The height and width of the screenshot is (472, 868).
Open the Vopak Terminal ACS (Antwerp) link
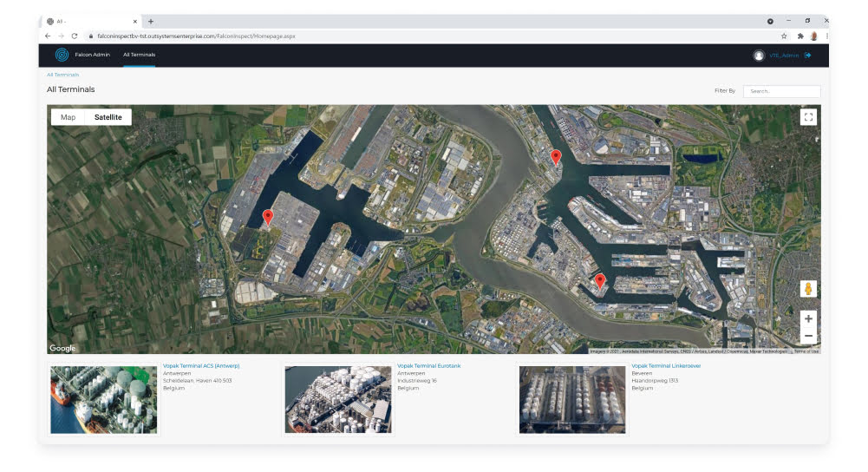tap(201, 365)
